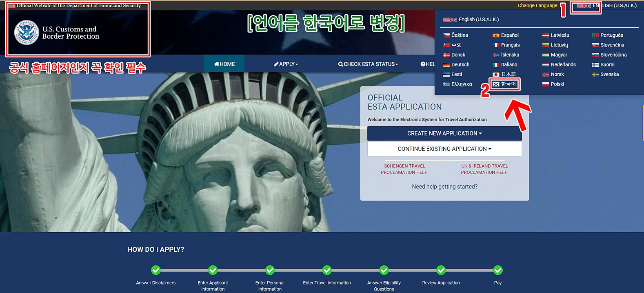The height and width of the screenshot is (293, 644).
Task: Select English (U.S./U.K.) in dropdown list
Action: pos(471,20)
